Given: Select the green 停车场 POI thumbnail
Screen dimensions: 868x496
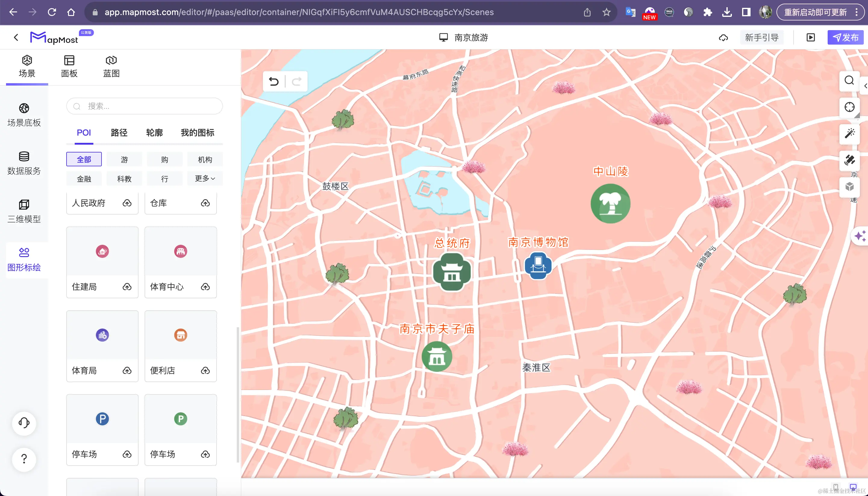Looking at the screenshot, I should coord(181,419).
